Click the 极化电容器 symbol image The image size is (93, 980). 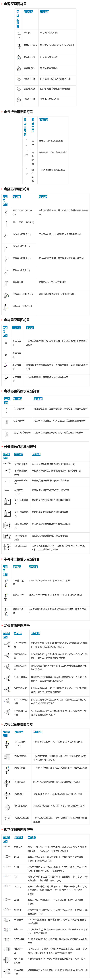6,366
